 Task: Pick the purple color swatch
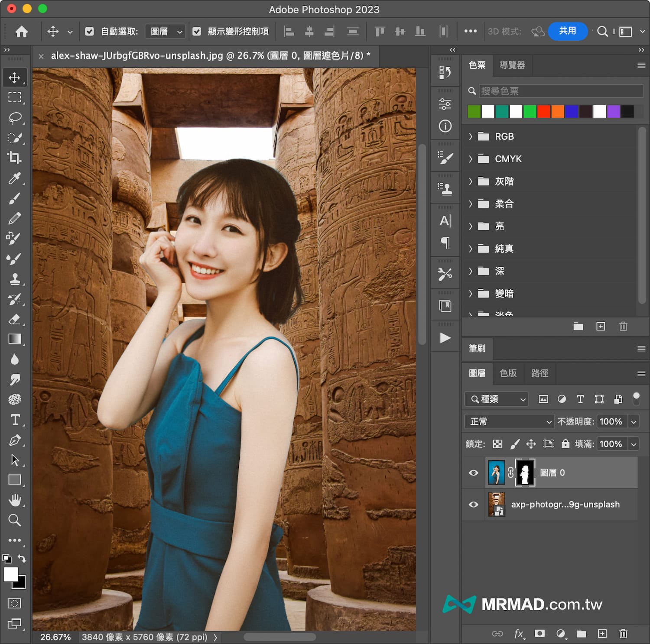pyautogui.click(x=613, y=111)
